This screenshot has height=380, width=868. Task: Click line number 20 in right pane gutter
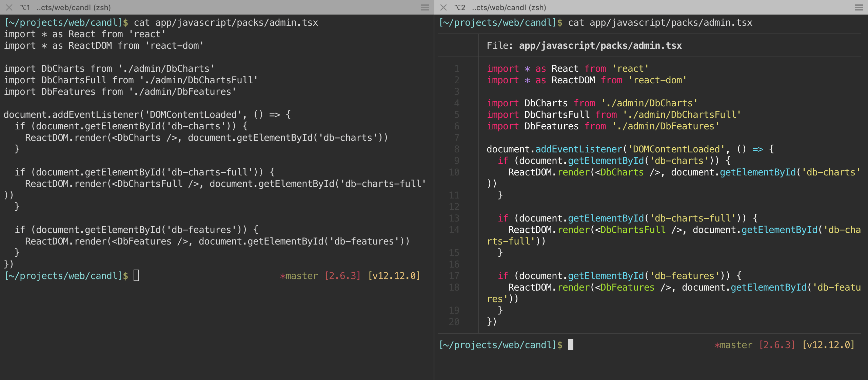(x=454, y=322)
